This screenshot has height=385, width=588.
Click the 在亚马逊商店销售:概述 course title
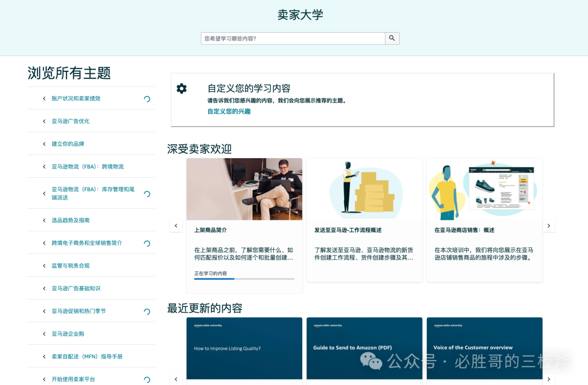[x=464, y=230]
